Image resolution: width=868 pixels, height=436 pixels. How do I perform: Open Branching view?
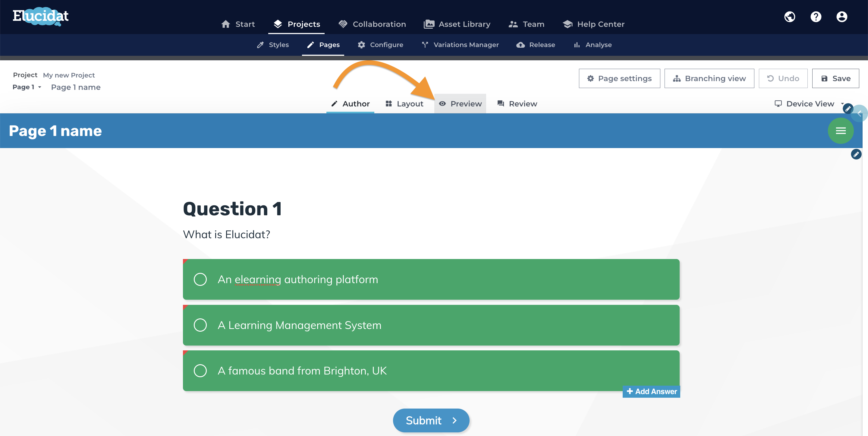pyautogui.click(x=709, y=78)
